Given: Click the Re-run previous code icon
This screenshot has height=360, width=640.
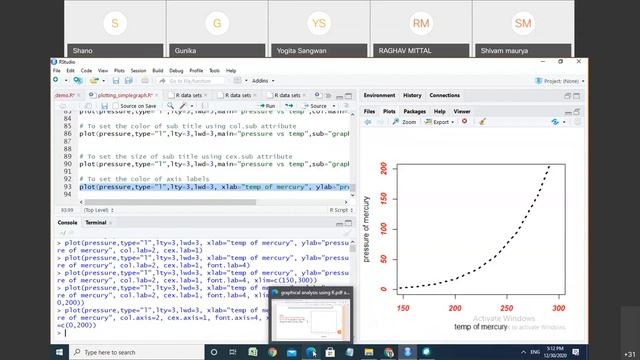Looking at the screenshot, I should 289,106.
